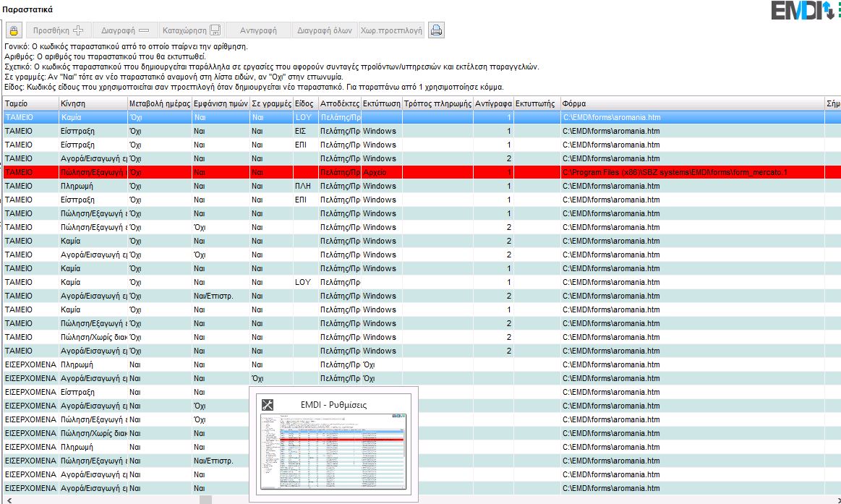Click the printer icon in toolbar

pyautogui.click(x=436, y=30)
